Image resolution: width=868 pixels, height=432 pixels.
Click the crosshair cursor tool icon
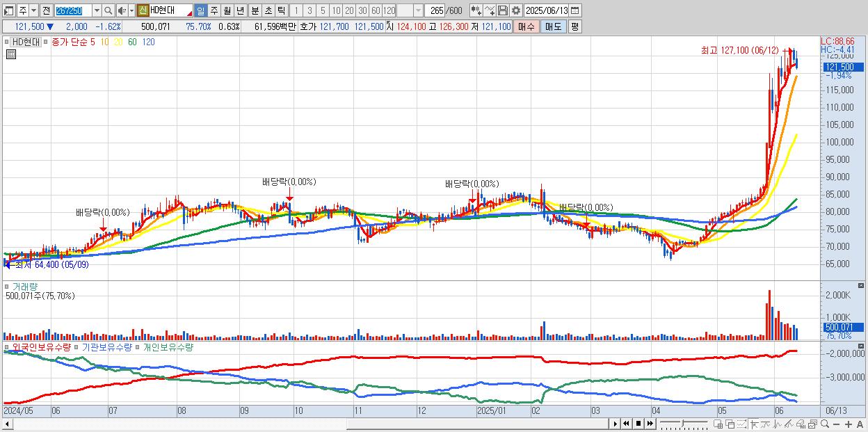(x=754, y=424)
